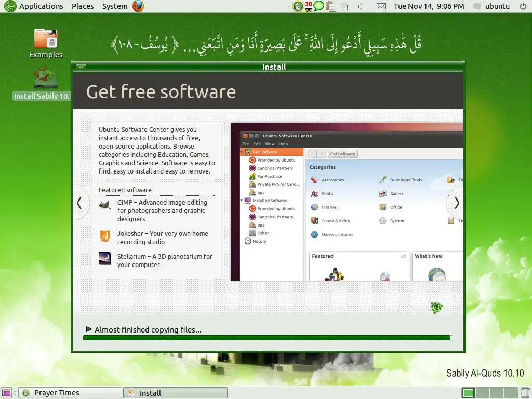Go to the previous slide with left arrow
The width and height of the screenshot is (532, 399).
click(x=79, y=203)
